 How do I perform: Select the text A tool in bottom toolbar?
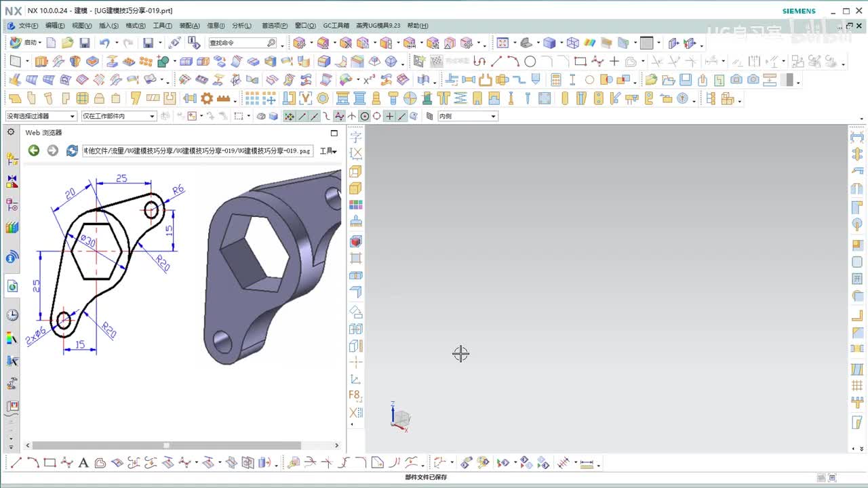point(83,463)
